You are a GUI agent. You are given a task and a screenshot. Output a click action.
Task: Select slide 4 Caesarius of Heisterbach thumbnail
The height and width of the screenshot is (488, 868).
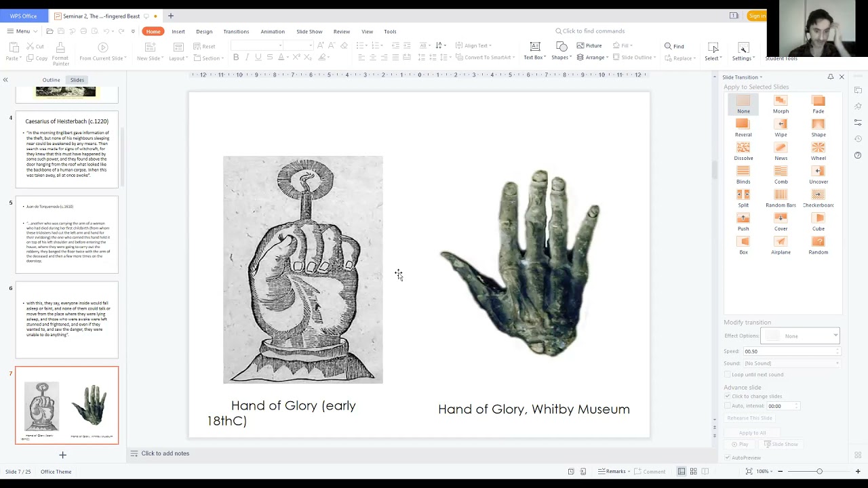coord(67,150)
